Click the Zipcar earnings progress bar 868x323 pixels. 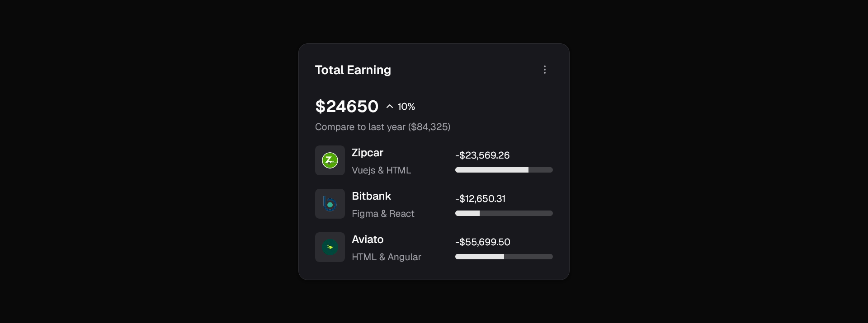(504, 170)
